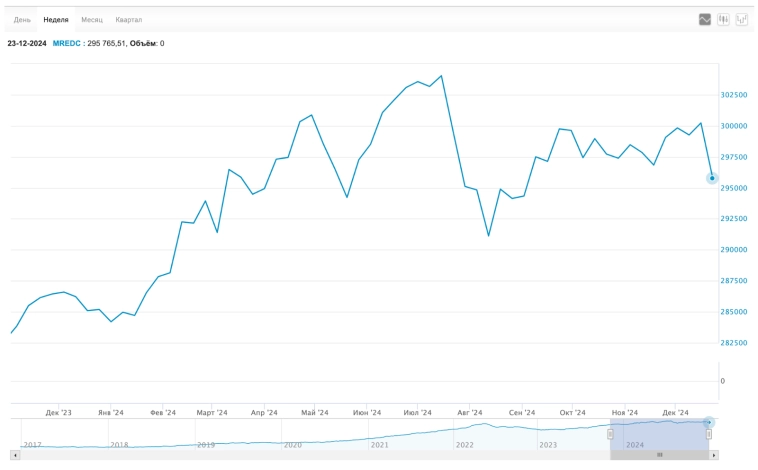This screenshot has width=758, height=470.
Task: Jump to 2022 in the navigator timeline
Action: click(x=464, y=444)
